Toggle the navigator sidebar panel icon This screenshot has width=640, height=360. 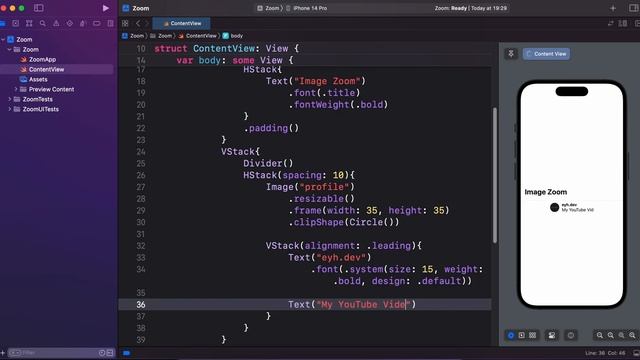[x=39, y=8]
